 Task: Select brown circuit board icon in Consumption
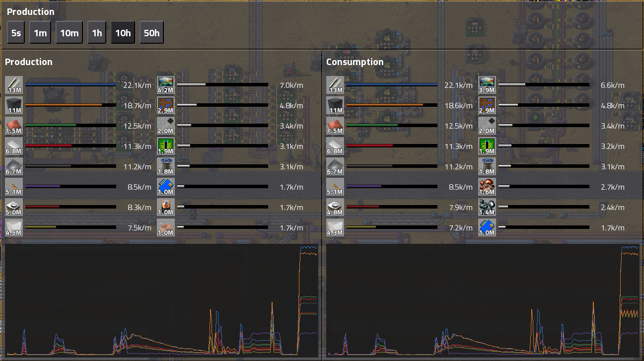487,105
